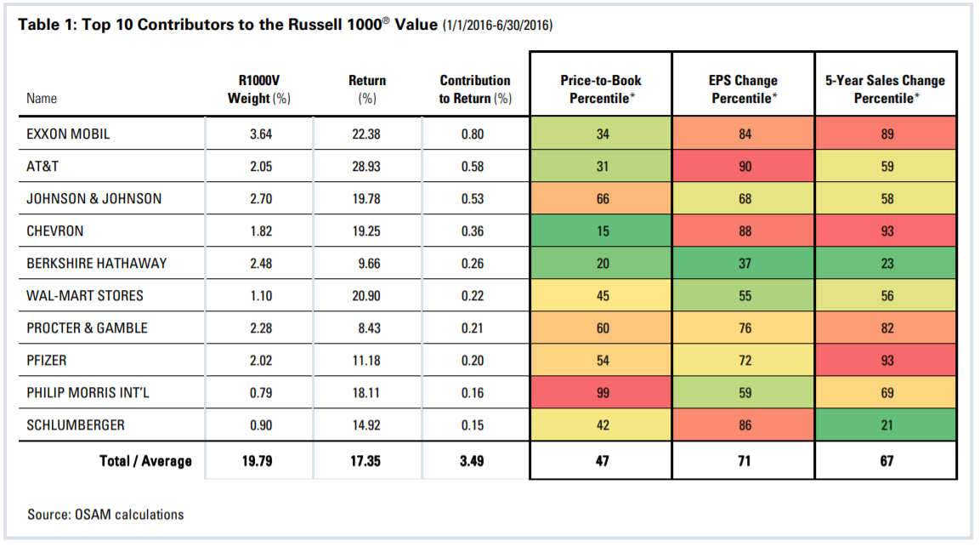Click Johnson & Johnson's orange Price-to-Book cell 66

(600, 198)
